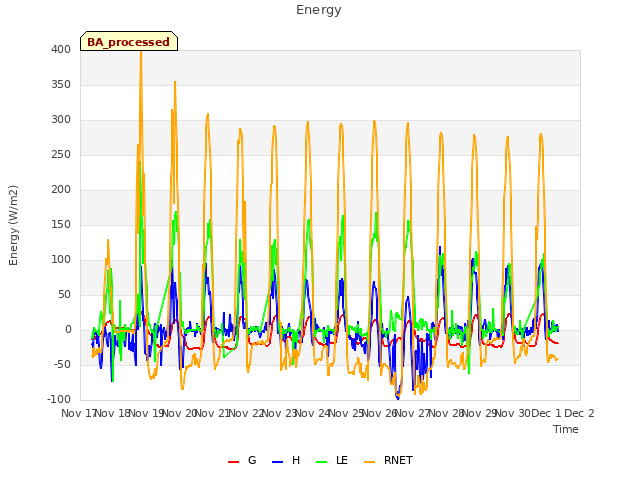
Task: Click the 100 y-axis tick label
Action: (61, 260)
